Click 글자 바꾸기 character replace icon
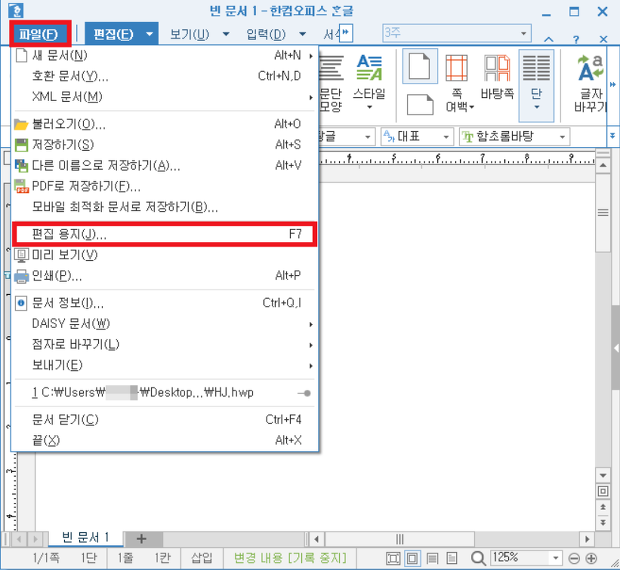620x570 pixels. (590, 84)
